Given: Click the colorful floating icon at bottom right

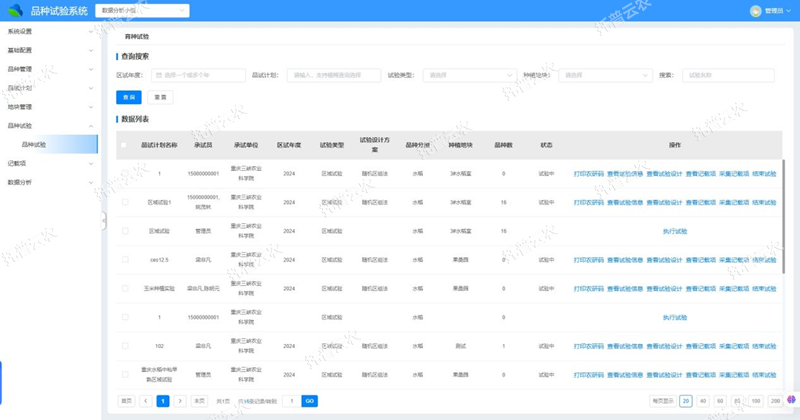Looking at the screenshot, I should pyautogui.click(x=791, y=399).
